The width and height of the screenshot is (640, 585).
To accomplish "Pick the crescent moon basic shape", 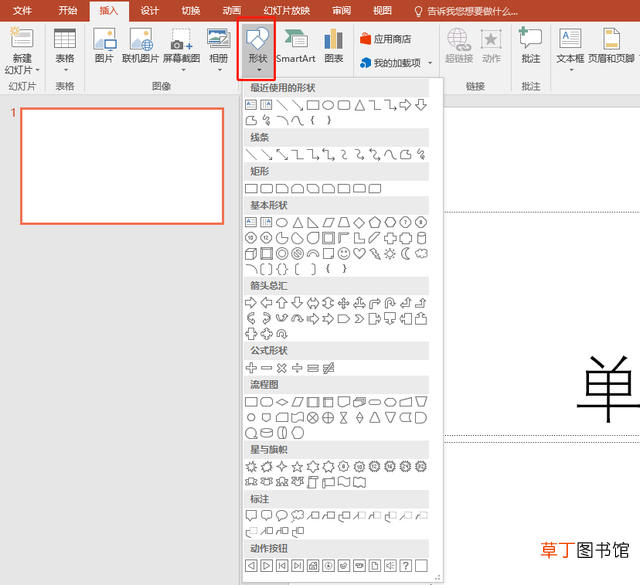I will (405, 254).
